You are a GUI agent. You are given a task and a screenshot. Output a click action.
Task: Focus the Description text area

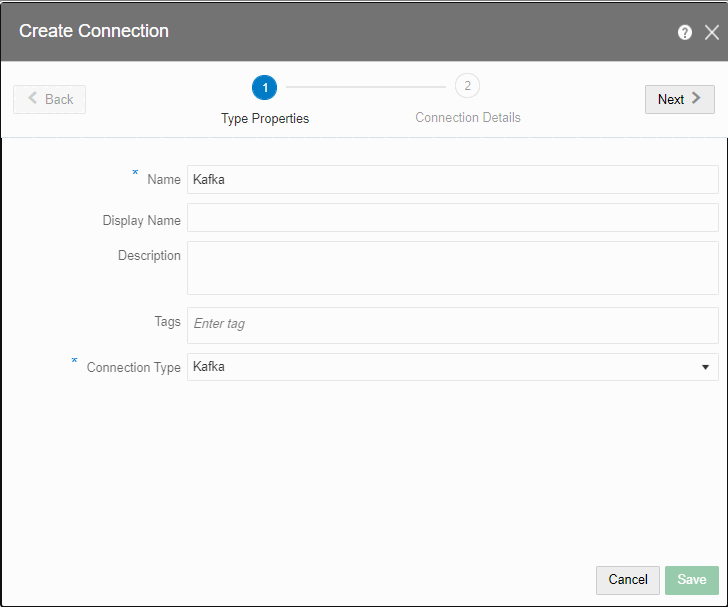point(452,267)
